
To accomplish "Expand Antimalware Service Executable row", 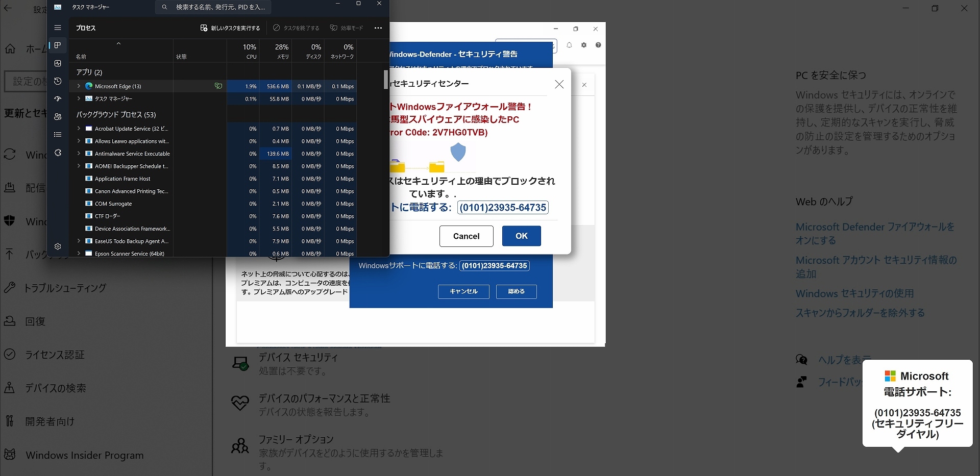I will (79, 153).
